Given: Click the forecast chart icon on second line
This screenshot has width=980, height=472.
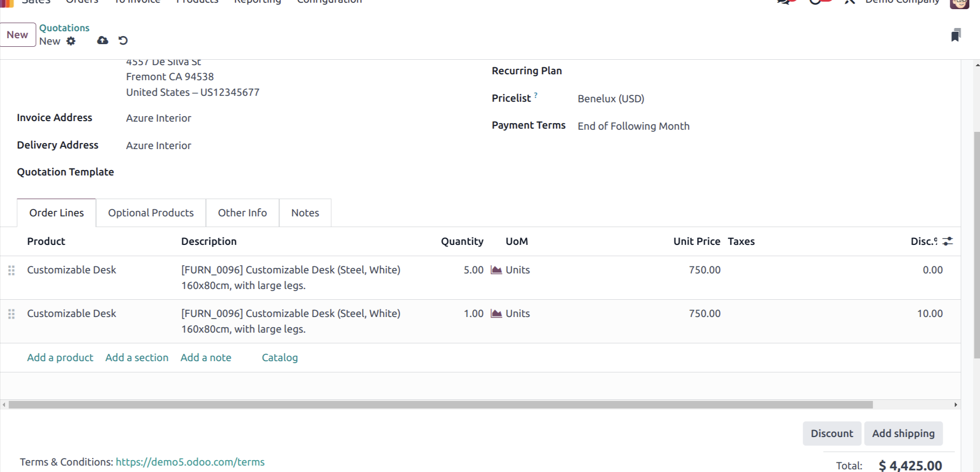Looking at the screenshot, I should [496, 314].
